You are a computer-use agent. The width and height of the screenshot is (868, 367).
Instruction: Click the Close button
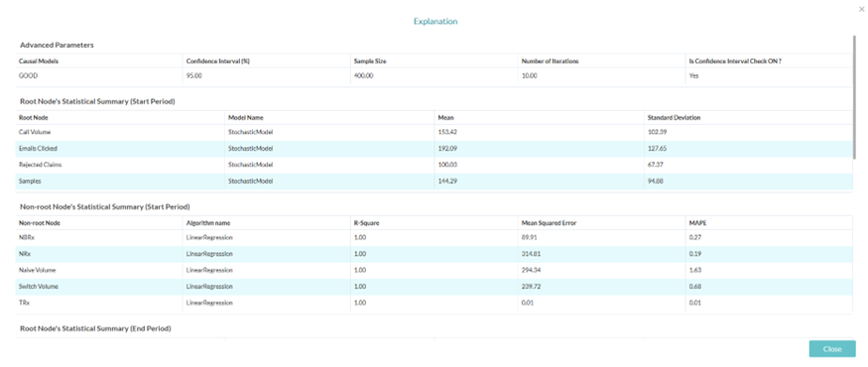[x=832, y=349]
